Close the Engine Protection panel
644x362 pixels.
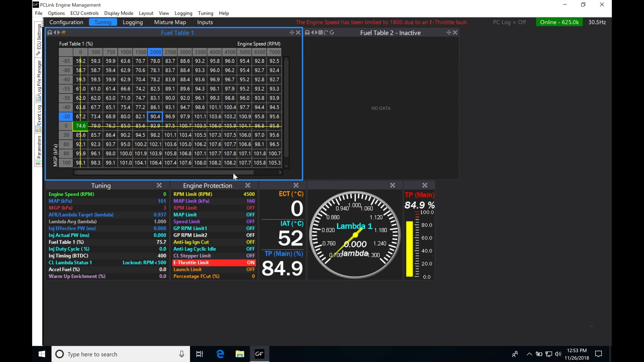pos(248,185)
